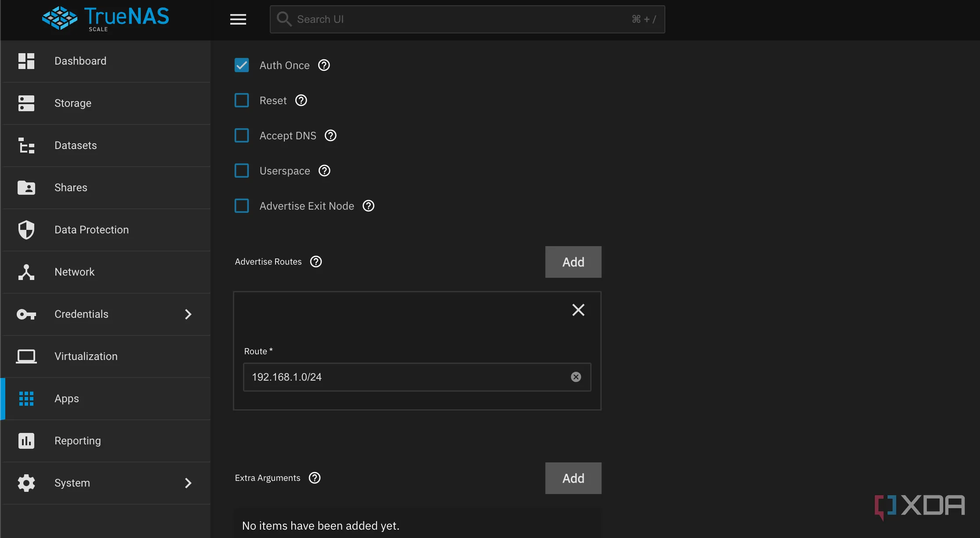Navigate to Shares
Screen dimensions: 980x538
point(105,188)
